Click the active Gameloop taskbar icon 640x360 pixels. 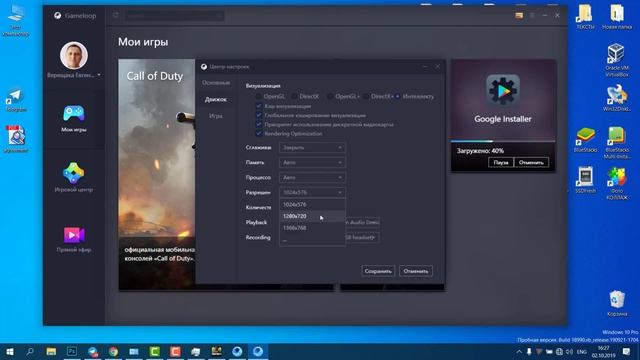click(258, 351)
